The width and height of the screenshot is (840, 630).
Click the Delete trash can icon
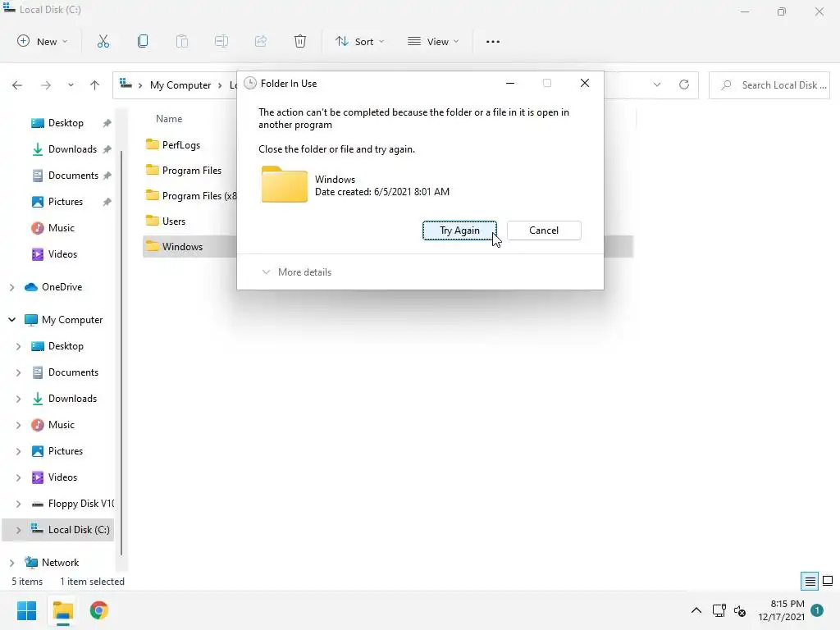300,41
